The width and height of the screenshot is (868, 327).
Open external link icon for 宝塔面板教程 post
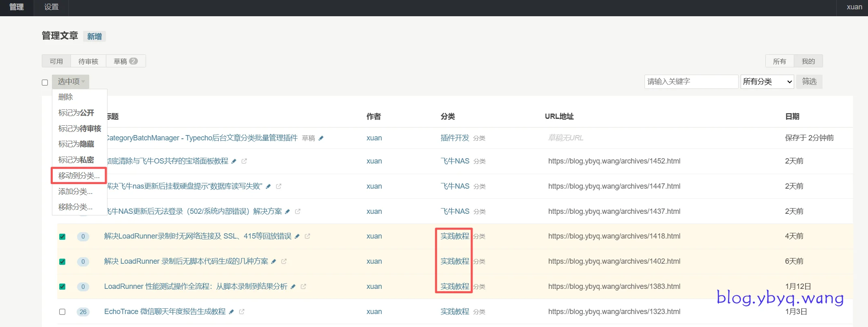tap(244, 161)
